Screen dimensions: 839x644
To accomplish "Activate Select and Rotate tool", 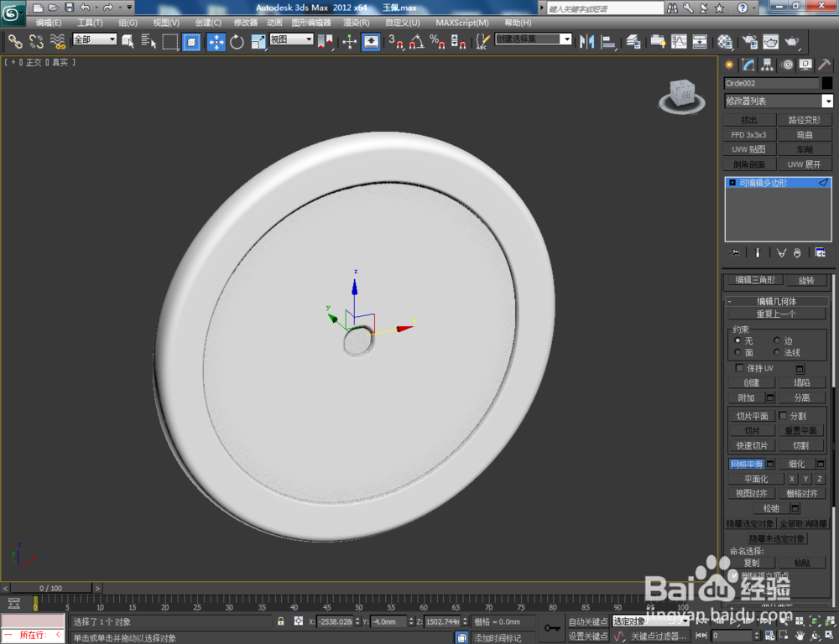I will point(237,42).
